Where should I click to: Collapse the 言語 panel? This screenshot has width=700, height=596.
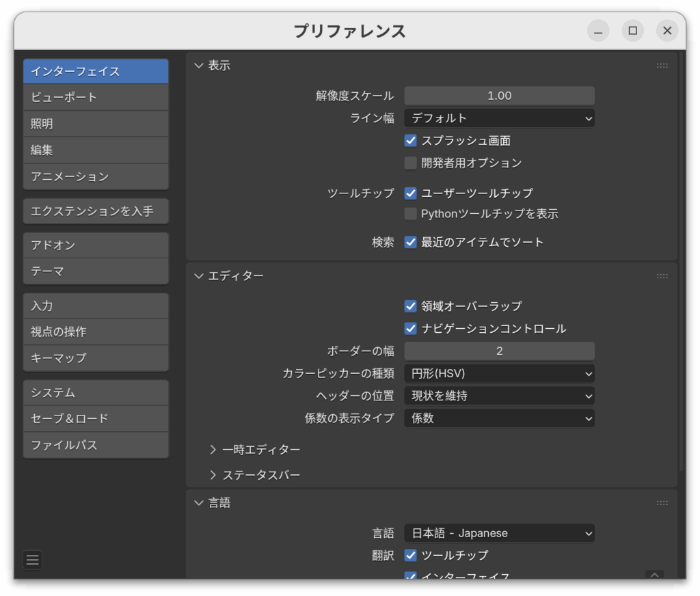click(199, 503)
